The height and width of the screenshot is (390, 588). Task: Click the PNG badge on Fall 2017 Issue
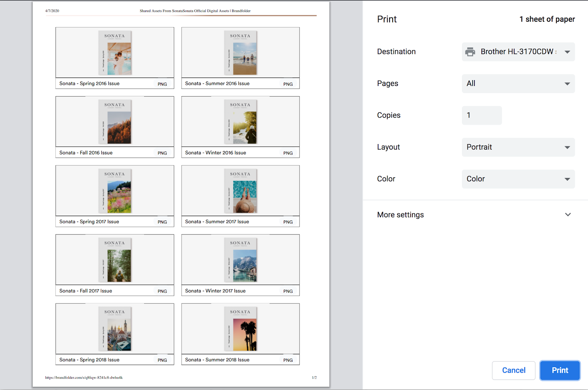pos(162,291)
